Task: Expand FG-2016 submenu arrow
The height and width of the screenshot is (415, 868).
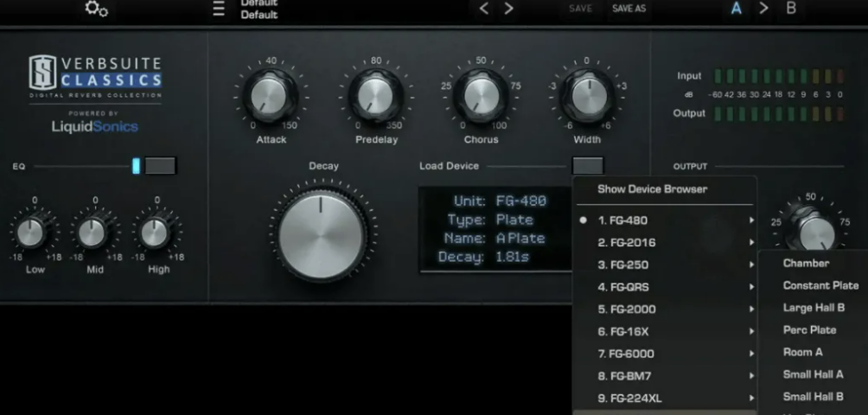Action: [x=751, y=242]
